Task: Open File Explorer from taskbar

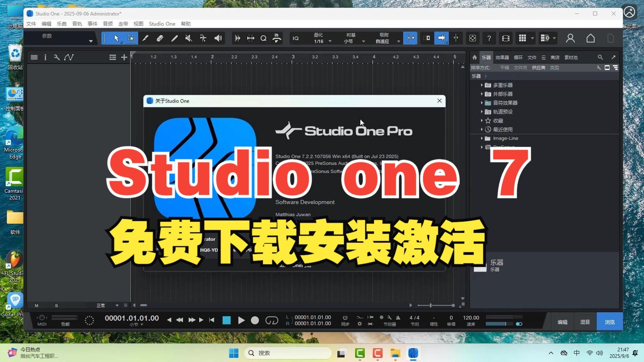Action: (x=396, y=353)
